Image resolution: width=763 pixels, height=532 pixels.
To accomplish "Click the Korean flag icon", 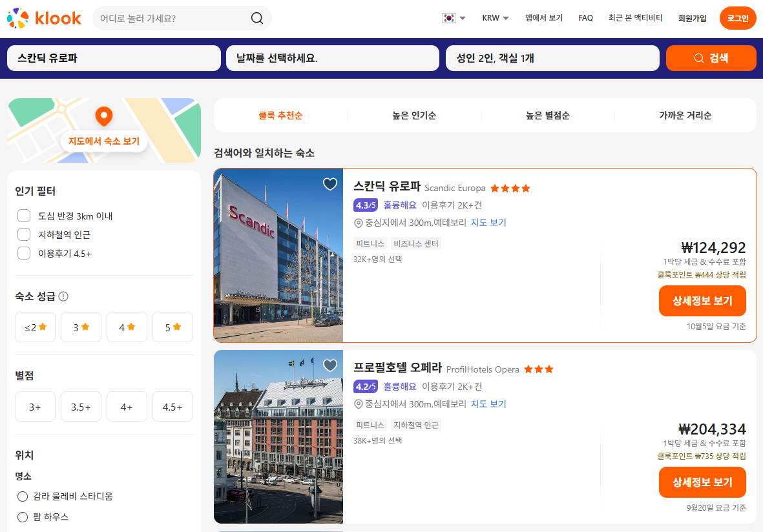I will (448, 18).
